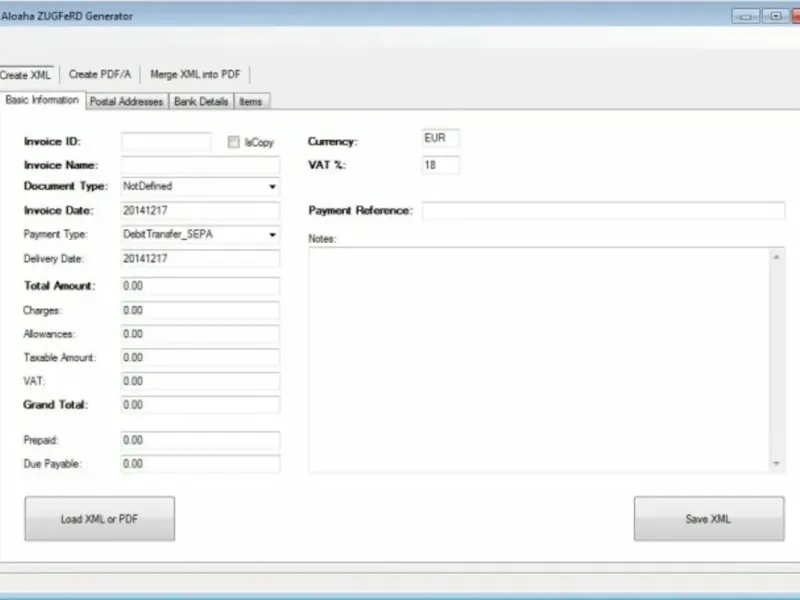This screenshot has width=800, height=600.
Task: Focus the Total Amount field
Action: tap(201, 286)
